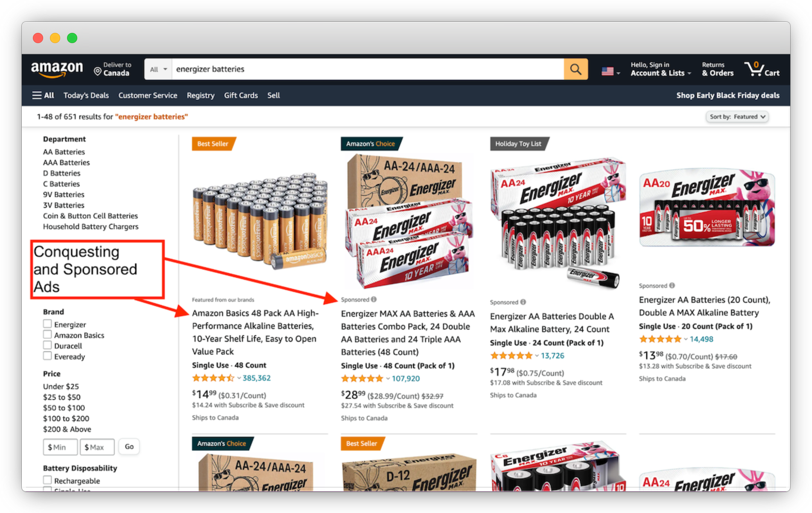Click the Deliver to Canada location pin
Viewport: 812px width, 513px height.
coord(97,71)
